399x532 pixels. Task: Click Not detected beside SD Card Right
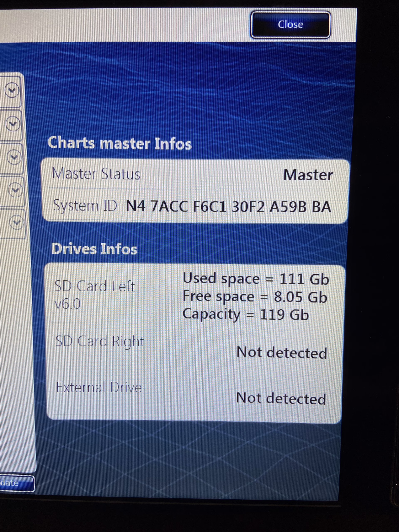click(x=282, y=353)
